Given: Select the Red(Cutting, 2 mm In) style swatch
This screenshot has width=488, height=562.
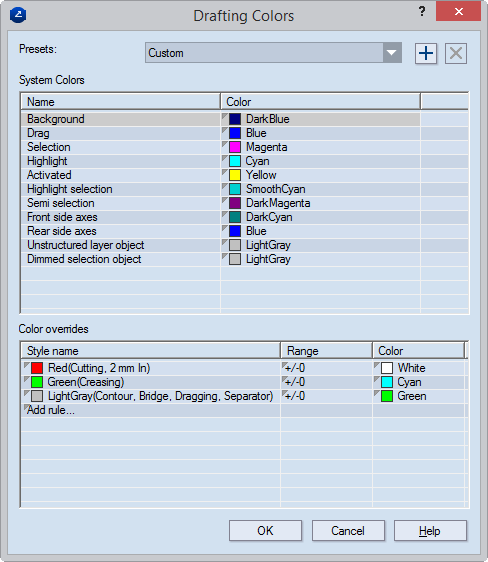Looking at the screenshot, I should pyautogui.click(x=37, y=368).
